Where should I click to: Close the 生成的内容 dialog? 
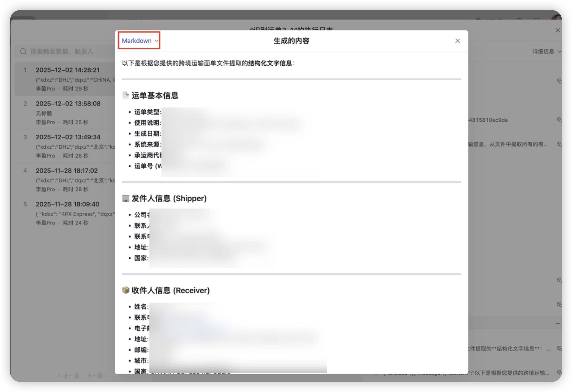coord(457,41)
